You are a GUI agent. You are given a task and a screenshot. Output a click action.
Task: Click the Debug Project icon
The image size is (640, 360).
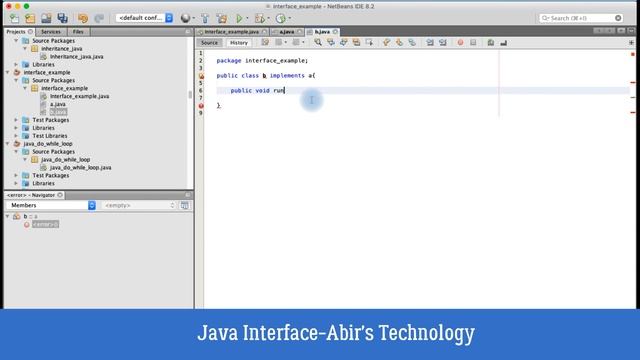[x=259, y=18]
